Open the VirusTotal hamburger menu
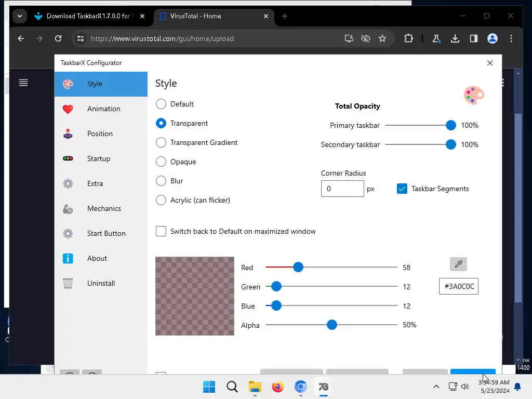532x399 pixels. [23, 83]
